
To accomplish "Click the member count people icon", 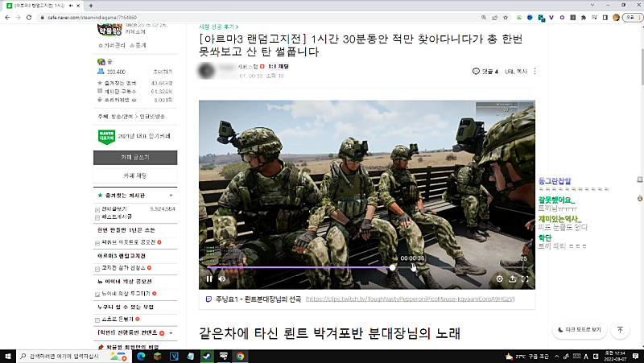I will point(101,72).
